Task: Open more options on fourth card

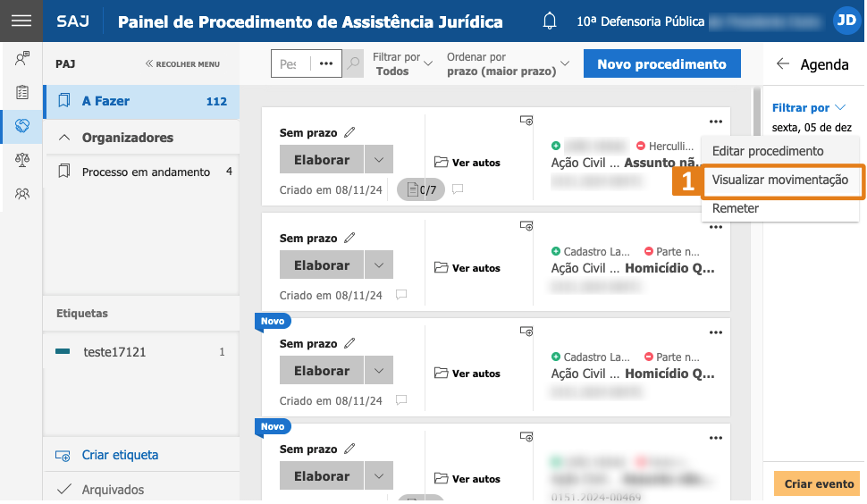Action: 715,438
